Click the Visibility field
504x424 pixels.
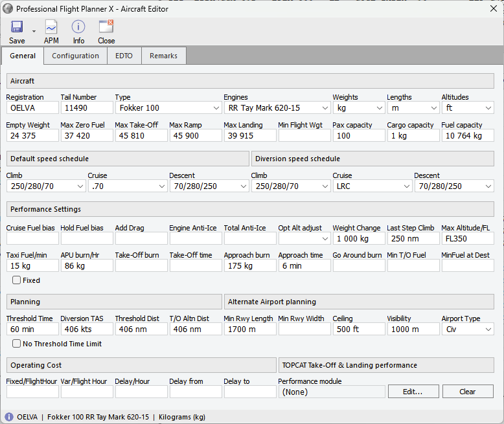point(413,329)
